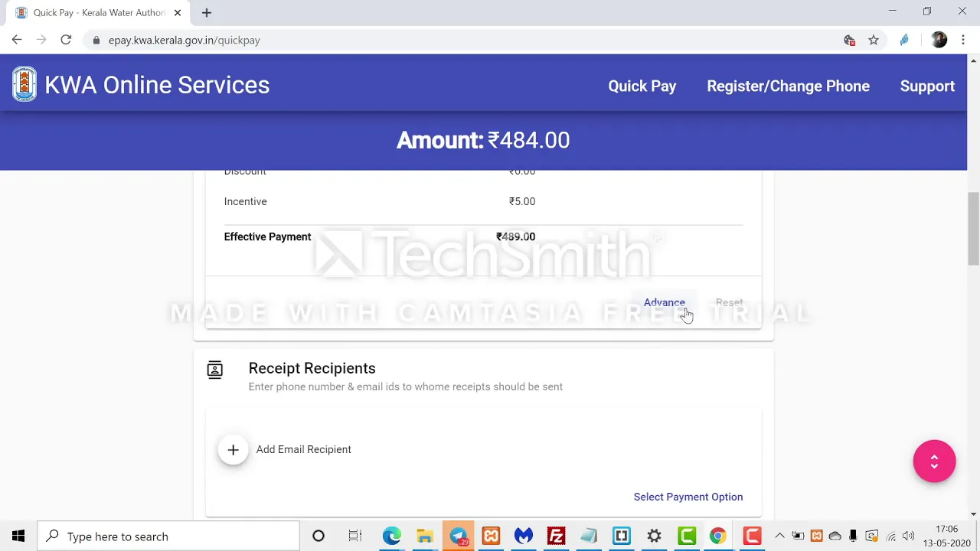Close the Quick Pay browser tab

coord(178,12)
